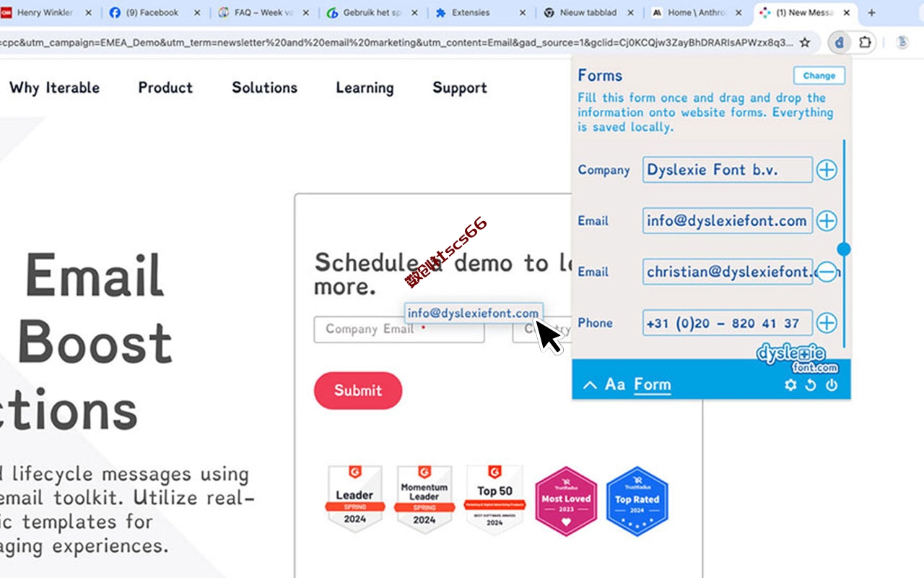Click the browser address bar URL
924x578 pixels.
tap(397, 43)
